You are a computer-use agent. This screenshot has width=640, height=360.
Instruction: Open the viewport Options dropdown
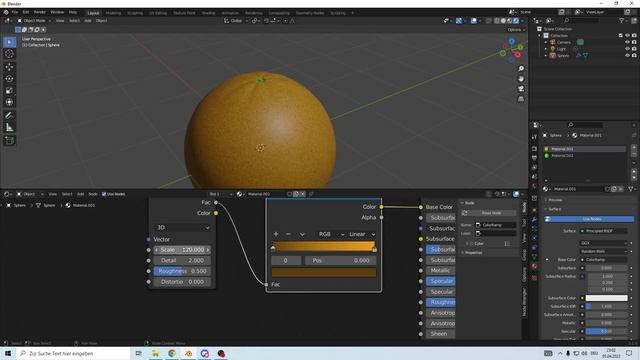pos(516,30)
